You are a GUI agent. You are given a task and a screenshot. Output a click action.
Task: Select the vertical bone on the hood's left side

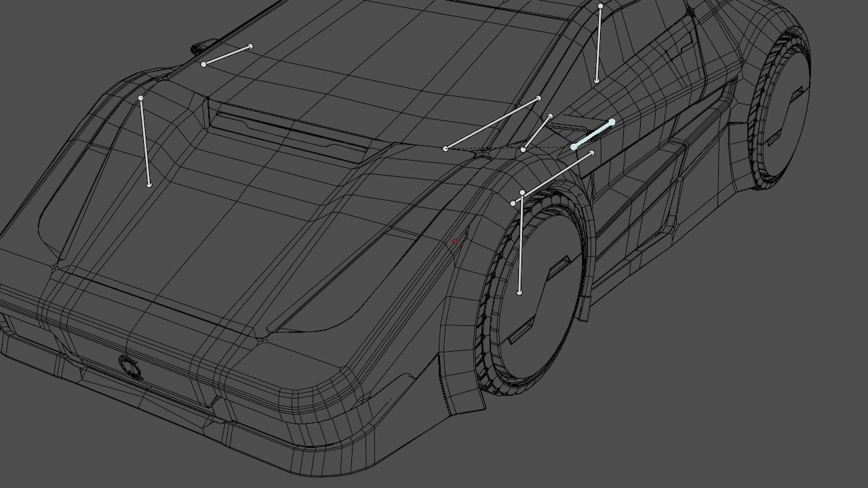[145, 141]
